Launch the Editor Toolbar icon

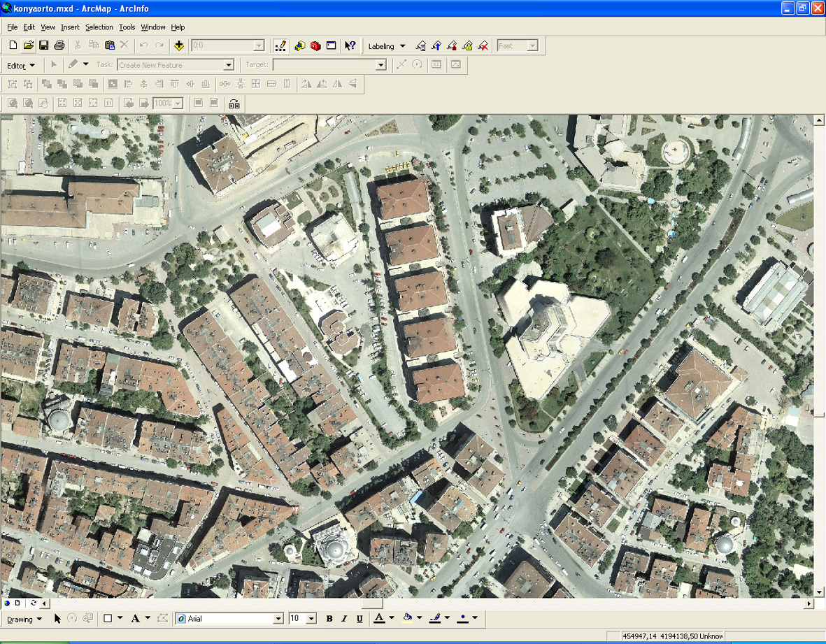pos(280,45)
